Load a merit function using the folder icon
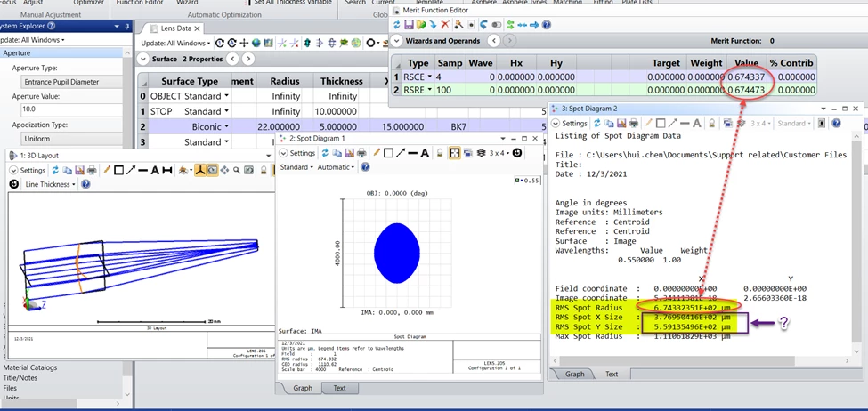This screenshot has height=411, width=868. (421, 25)
